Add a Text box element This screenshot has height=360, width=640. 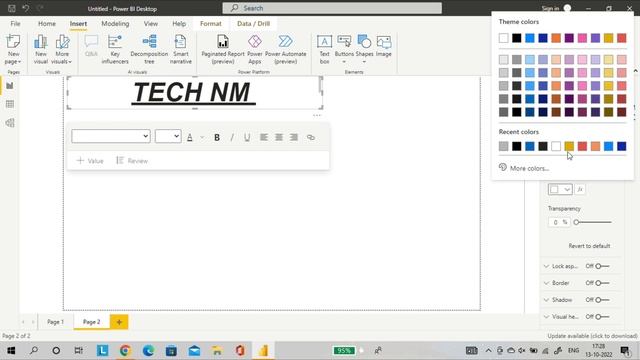(324, 49)
